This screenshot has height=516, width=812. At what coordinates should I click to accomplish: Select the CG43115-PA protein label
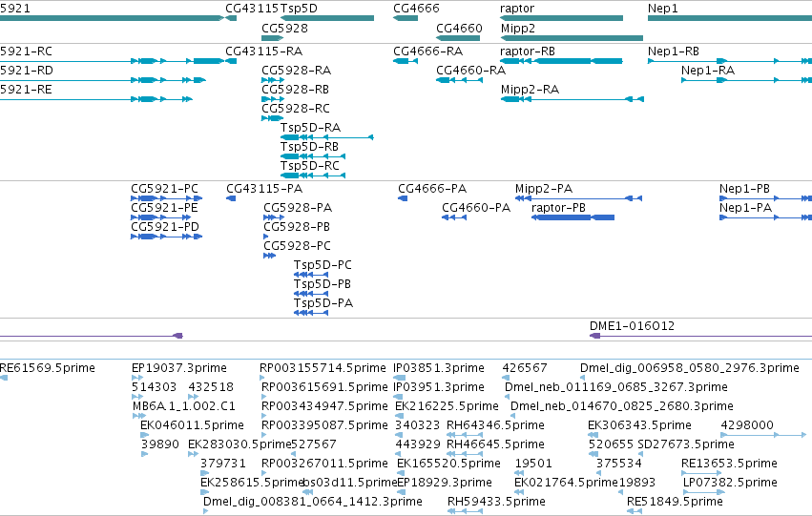coord(264,189)
